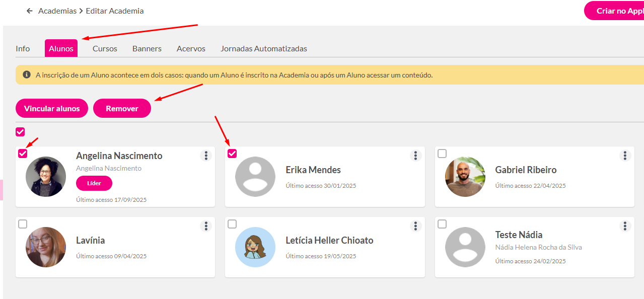This screenshot has width=644, height=299.
Task: Uncheck Angelina Nascimento's checkbox
Action: (x=23, y=154)
